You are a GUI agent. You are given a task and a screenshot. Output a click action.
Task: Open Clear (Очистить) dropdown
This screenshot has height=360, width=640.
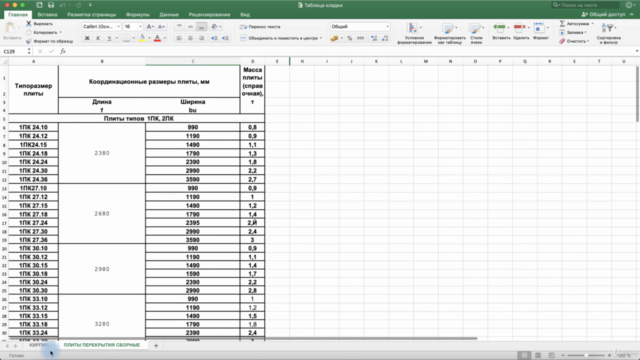coord(574,41)
